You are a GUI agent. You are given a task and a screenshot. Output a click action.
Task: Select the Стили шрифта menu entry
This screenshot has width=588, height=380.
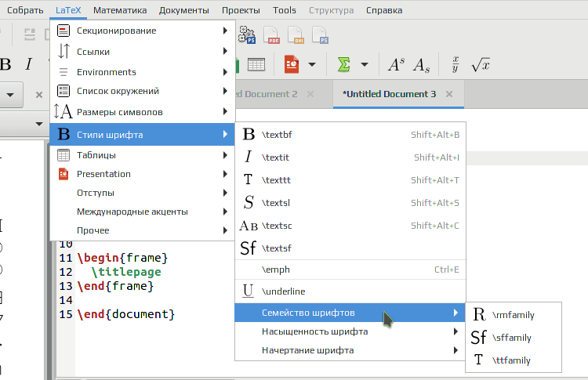click(x=143, y=135)
